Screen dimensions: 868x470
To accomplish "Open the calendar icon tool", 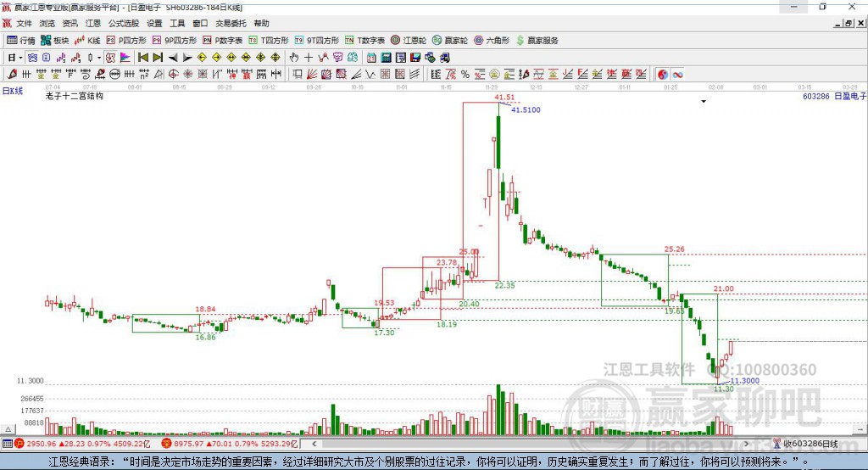I will click(371, 58).
